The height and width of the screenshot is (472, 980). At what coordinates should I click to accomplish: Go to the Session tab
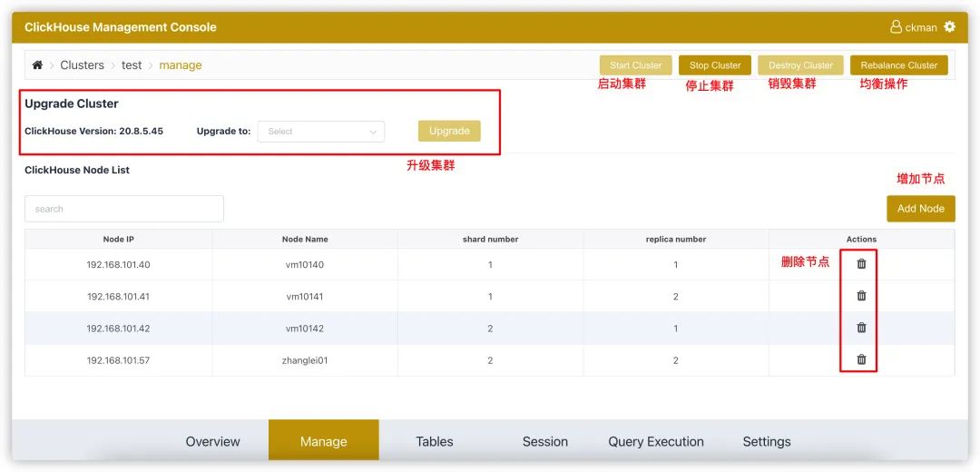545,441
